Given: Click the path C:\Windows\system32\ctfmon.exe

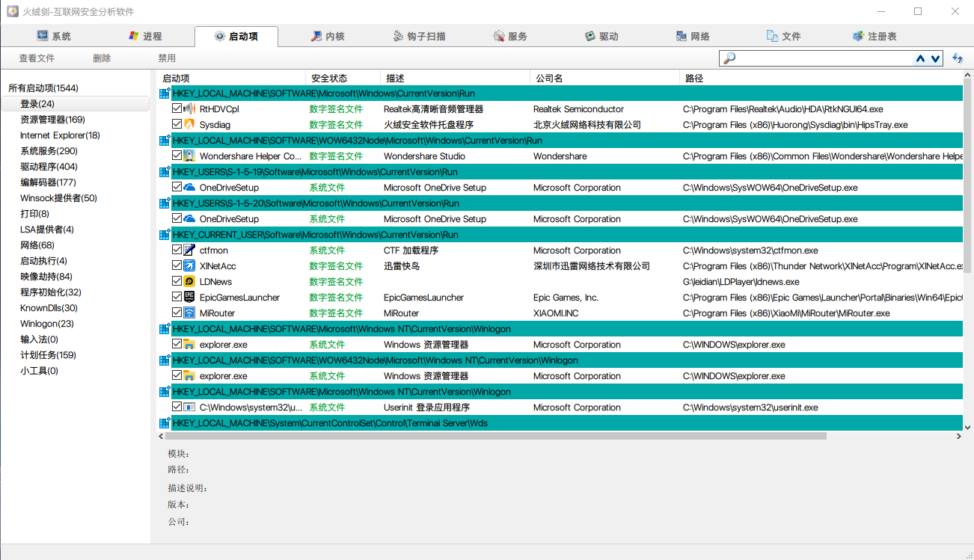Looking at the screenshot, I should tap(750, 250).
